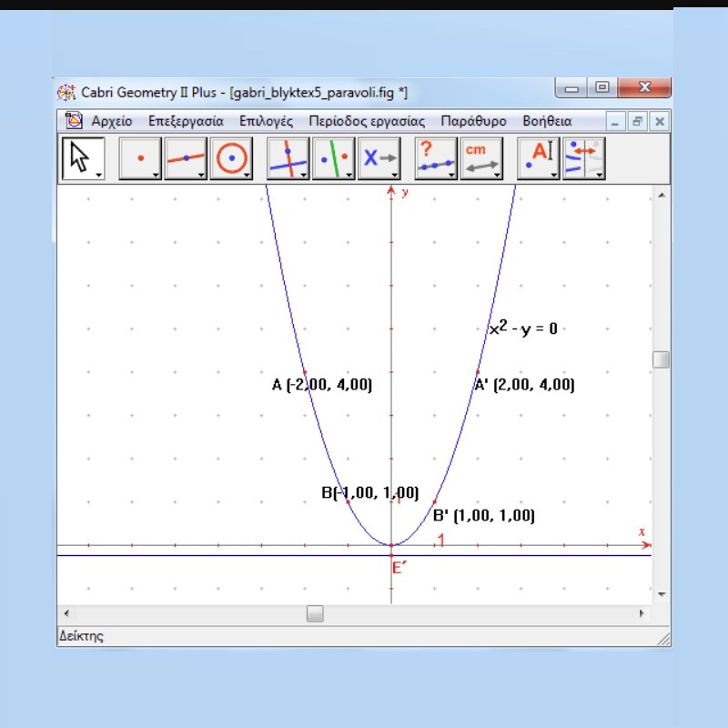This screenshot has height=728, width=728.
Task: Open the Αρχείο menu
Action: point(112,121)
